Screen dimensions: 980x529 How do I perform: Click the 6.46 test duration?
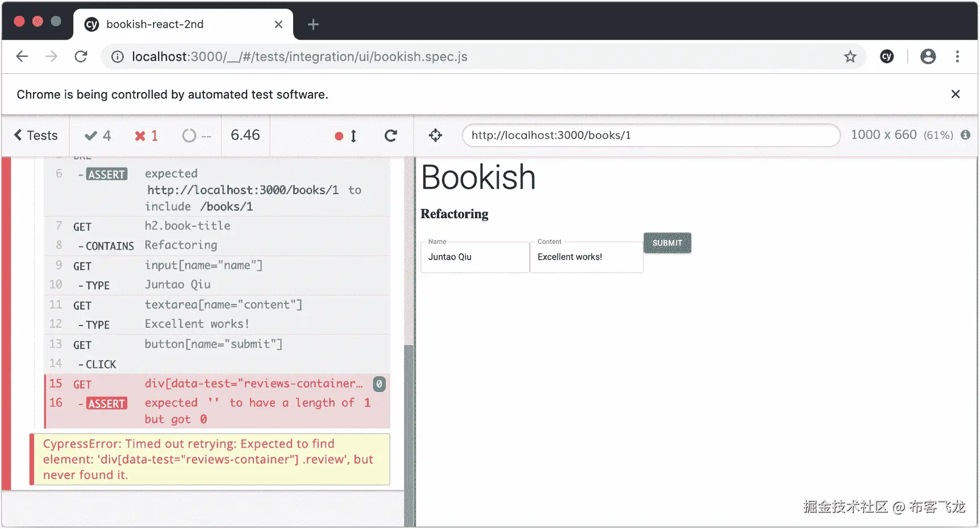[x=245, y=135]
